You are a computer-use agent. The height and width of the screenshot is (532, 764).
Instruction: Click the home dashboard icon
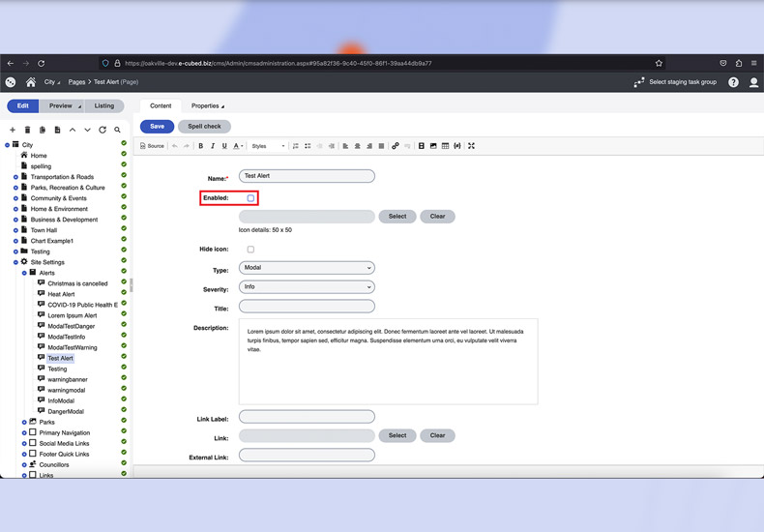pyautogui.click(x=31, y=82)
